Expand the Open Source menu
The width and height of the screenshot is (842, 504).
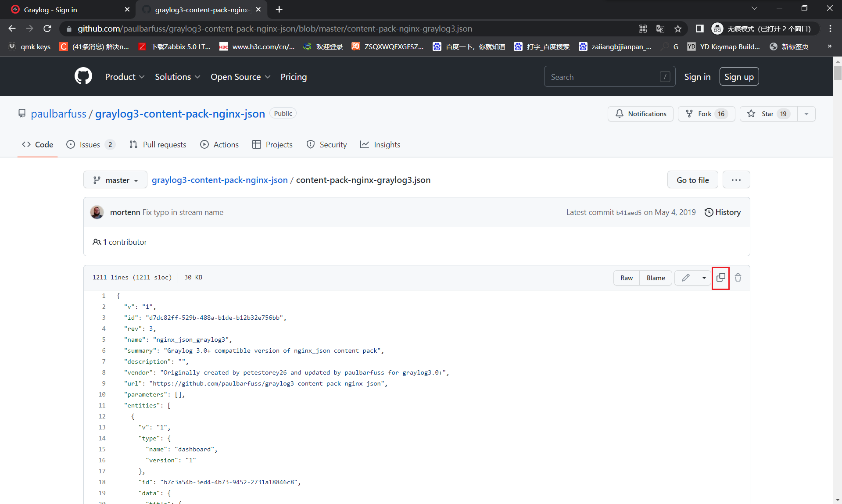coord(240,77)
